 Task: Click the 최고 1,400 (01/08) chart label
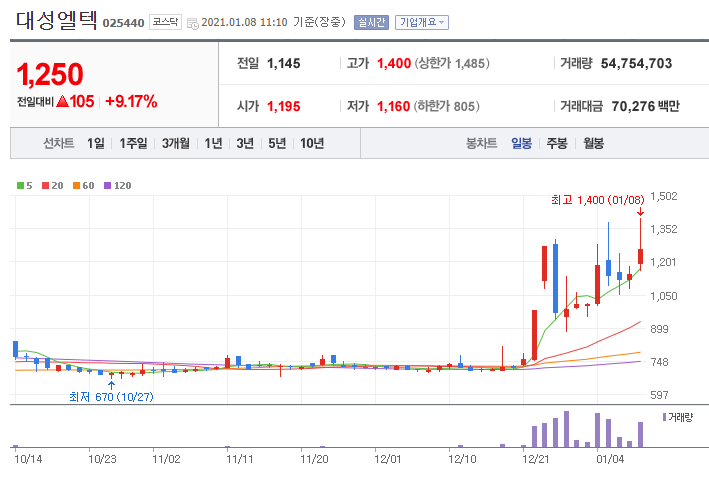click(598, 200)
